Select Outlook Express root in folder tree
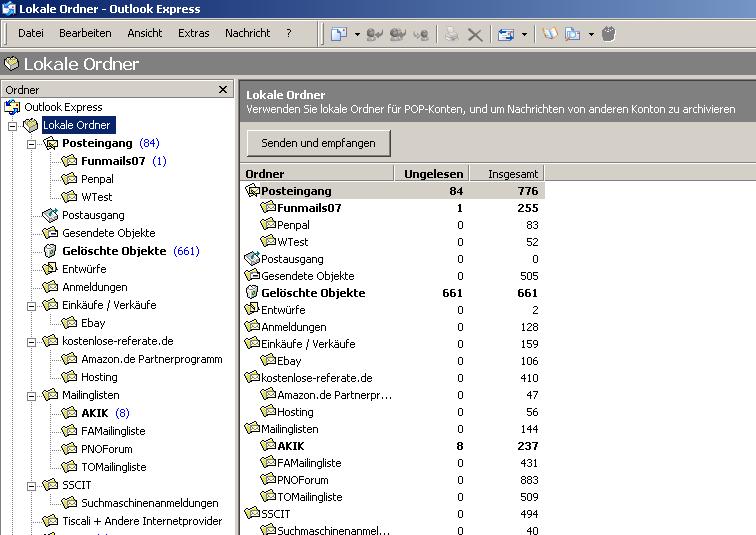 click(x=63, y=107)
